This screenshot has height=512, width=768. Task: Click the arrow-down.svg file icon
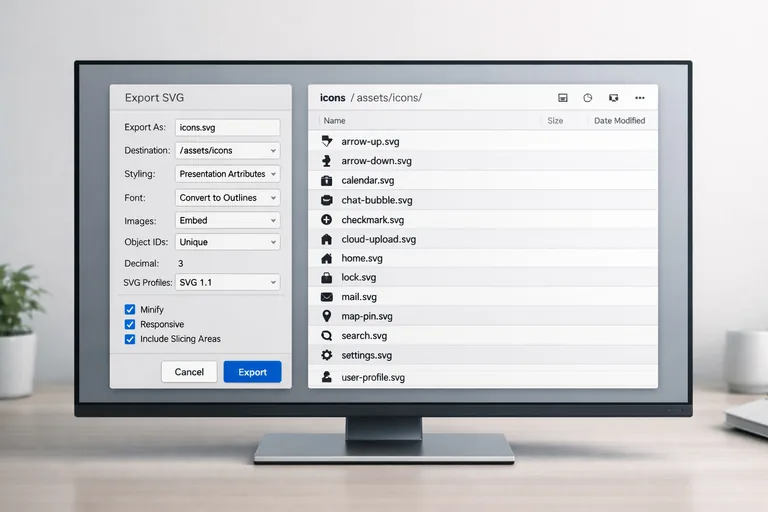tap(327, 161)
